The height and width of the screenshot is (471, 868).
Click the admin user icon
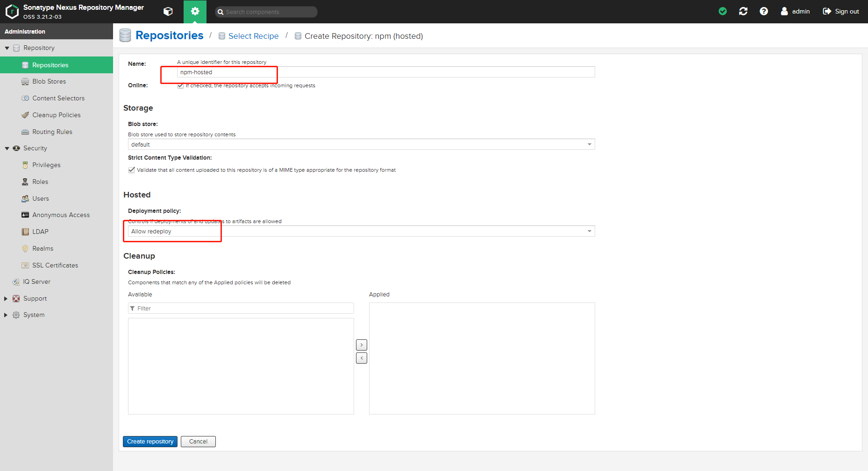pyautogui.click(x=784, y=11)
